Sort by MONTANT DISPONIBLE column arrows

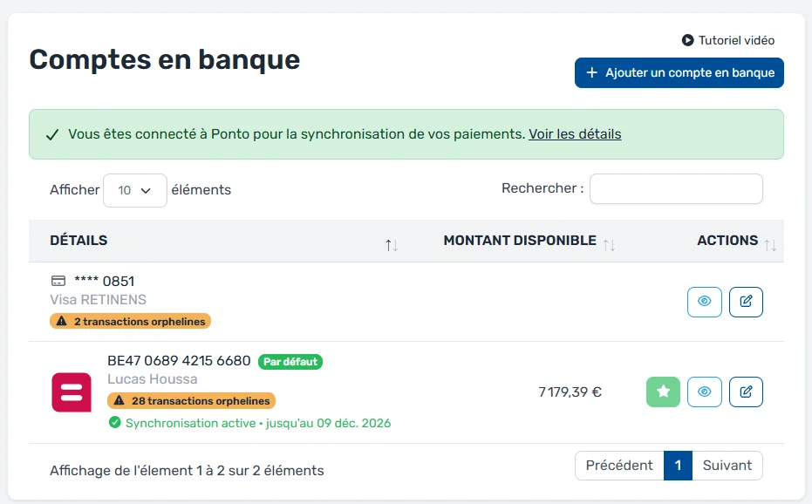click(x=609, y=245)
